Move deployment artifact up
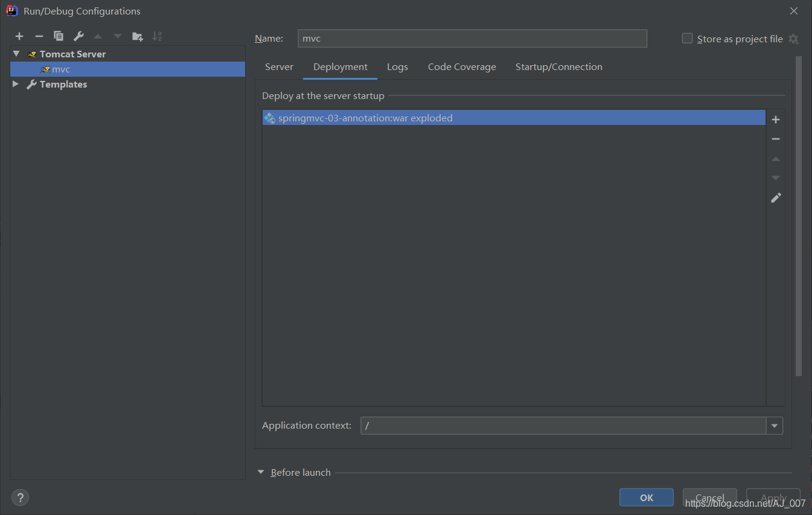 coord(776,159)
